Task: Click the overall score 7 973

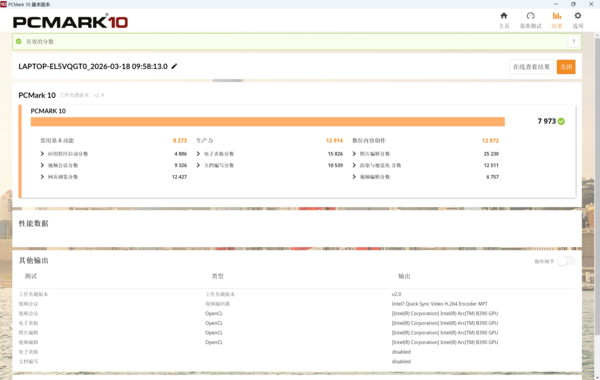Action: [x=546, y=121]
